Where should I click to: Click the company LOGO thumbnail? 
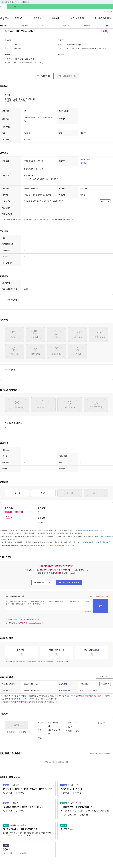pos(16,725)
